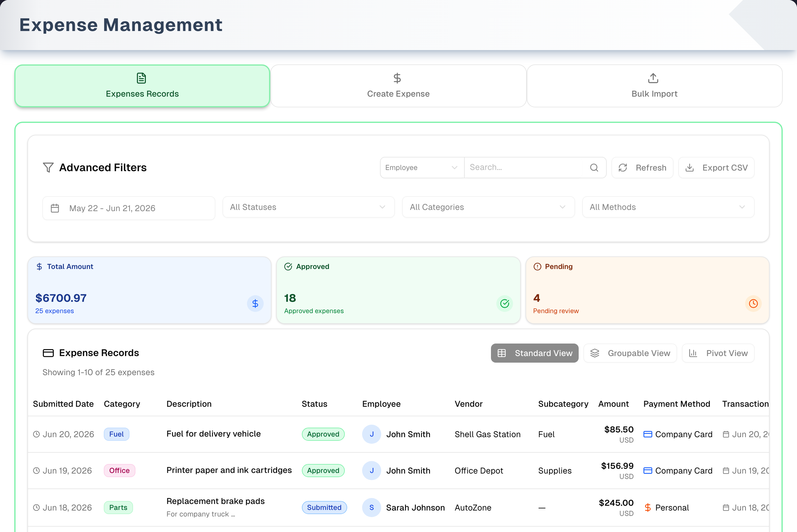Click John Smith's avatar in Shell Gas Station row
Image resolution: width=797 pixels, height=532 pixels.
click(x=372, y=434)
